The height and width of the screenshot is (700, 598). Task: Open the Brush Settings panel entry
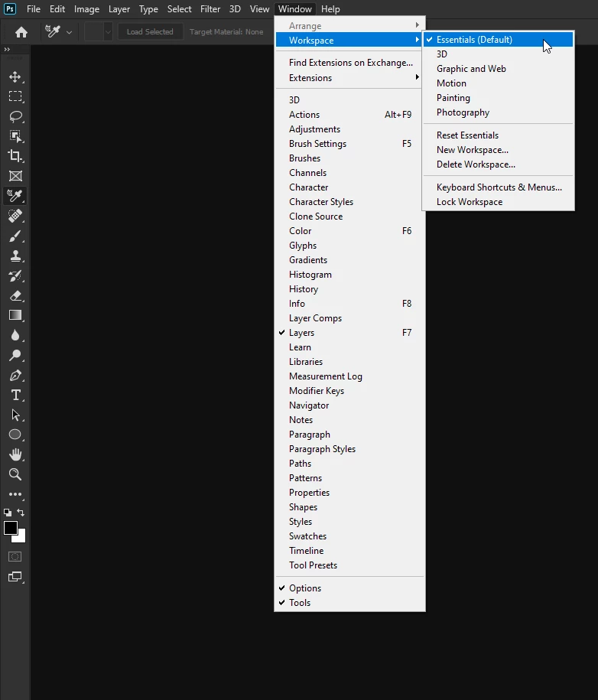(349, 144)
